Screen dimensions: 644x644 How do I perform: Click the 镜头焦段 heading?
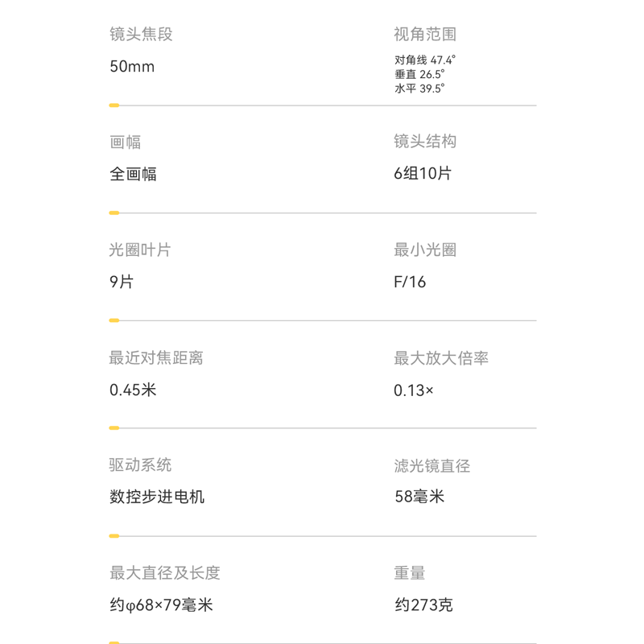[x=141, y=35]
